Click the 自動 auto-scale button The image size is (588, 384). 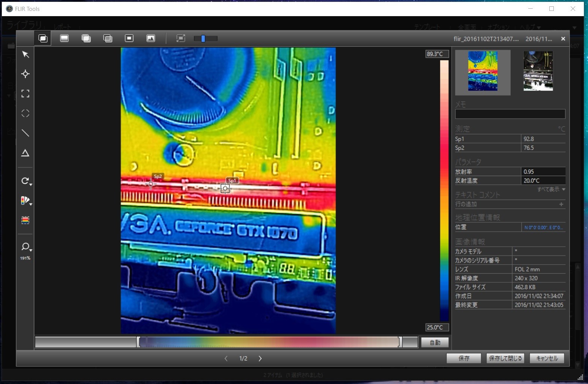[x=435, y=342]
